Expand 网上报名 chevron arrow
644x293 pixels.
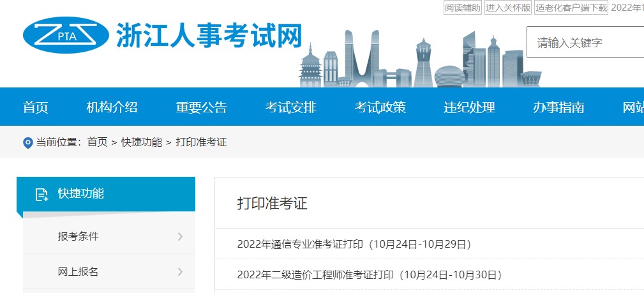point(180,272)
